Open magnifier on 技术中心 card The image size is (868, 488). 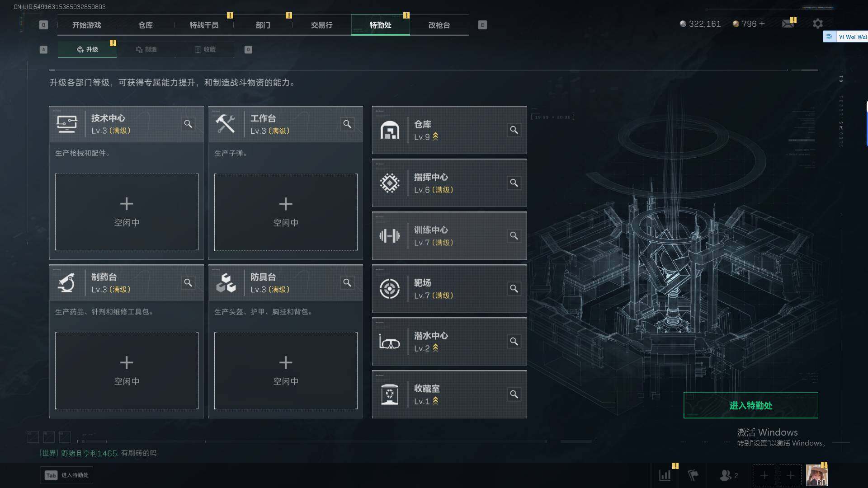tap(188, 124)
